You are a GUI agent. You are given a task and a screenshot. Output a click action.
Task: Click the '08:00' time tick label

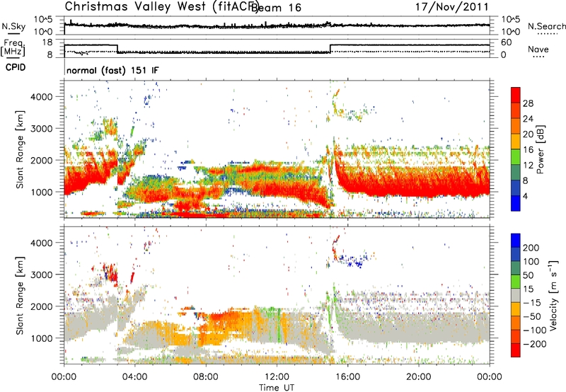click(206, 376)
